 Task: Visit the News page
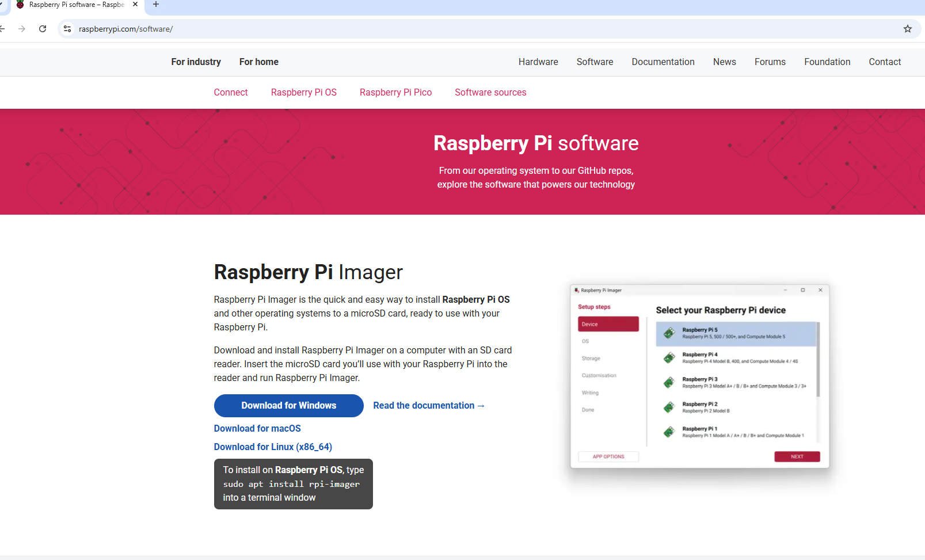(725, 62)
